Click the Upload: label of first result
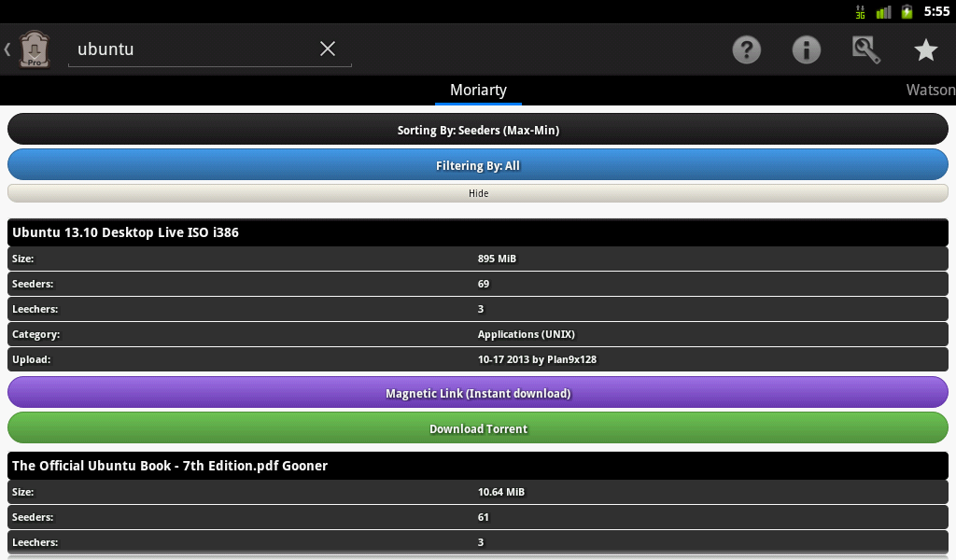The image size is (956, 560). [x=31, y=359]
